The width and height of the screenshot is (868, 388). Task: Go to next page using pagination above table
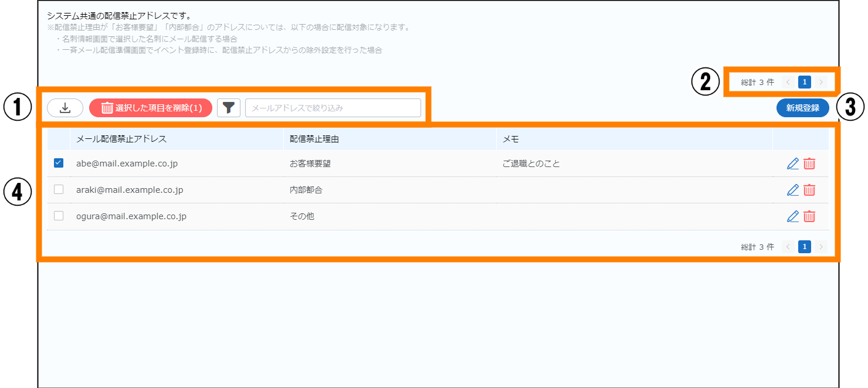tap(821, 82)
